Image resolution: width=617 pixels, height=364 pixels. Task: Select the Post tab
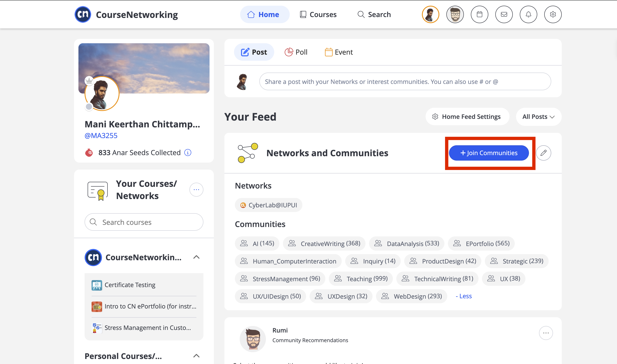tap(254, 52)
